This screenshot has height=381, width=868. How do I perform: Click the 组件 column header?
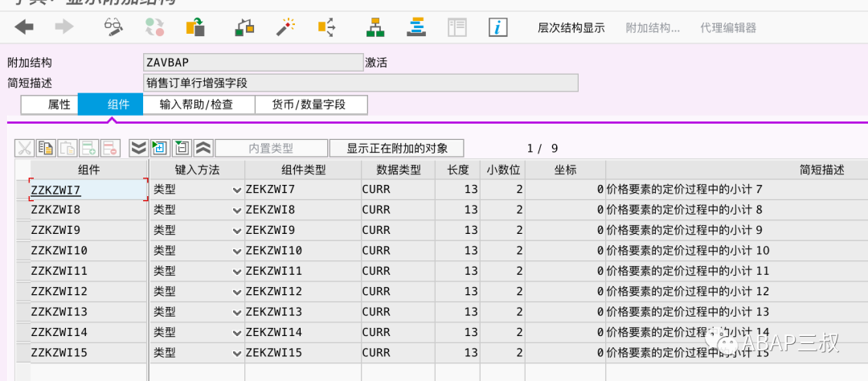point(88,170)
